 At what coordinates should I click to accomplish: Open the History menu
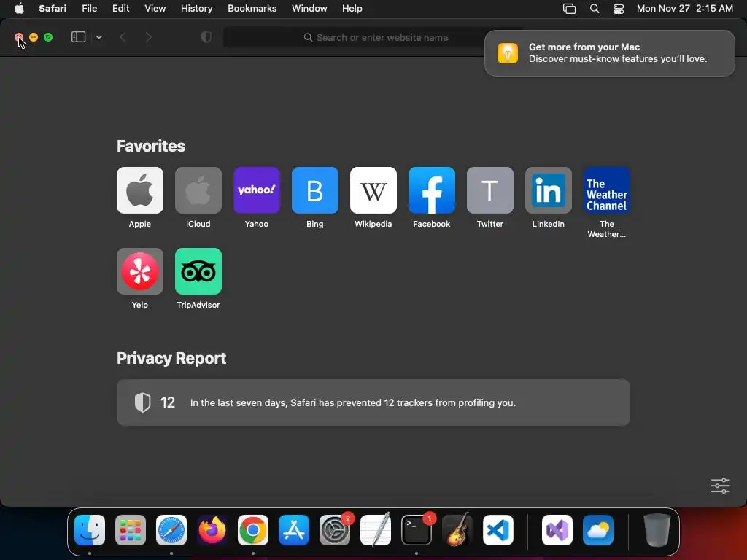coord(196,8)
